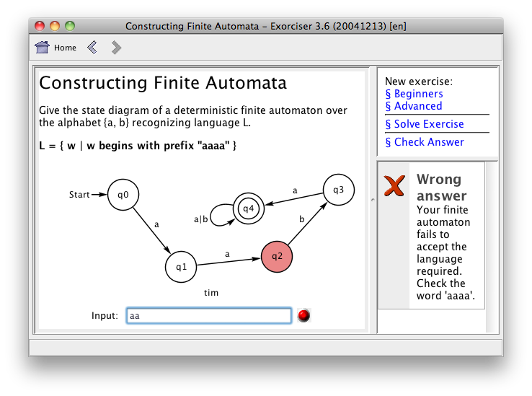532x396 pixels.
Task: Click the Constructing Finite Automata heading
Action: pos(163,83)
